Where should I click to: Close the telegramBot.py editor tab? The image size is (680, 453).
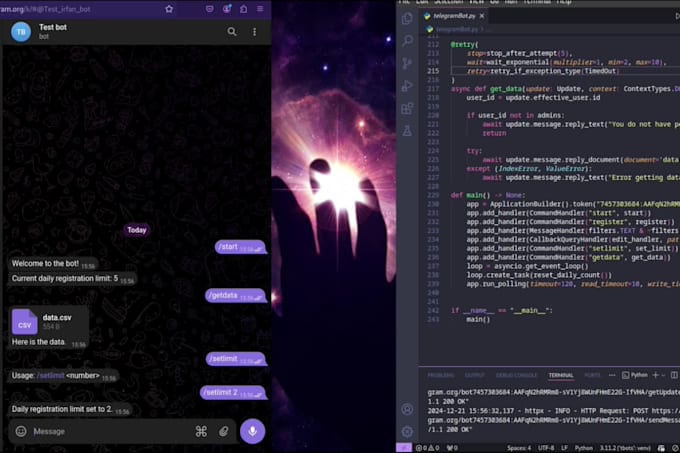pyautogui.click(x=482, y=16)
